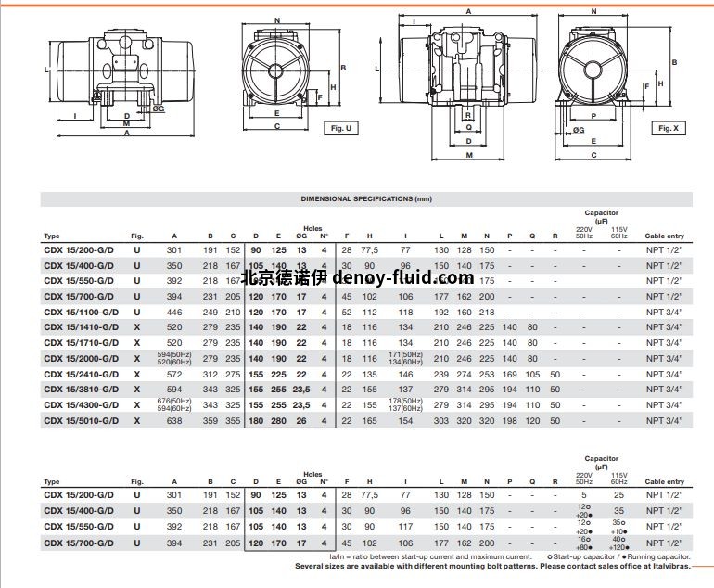The image size is (714, 588).
Task: Click the Holes heading in the upper table
Action: coord(312,228)
